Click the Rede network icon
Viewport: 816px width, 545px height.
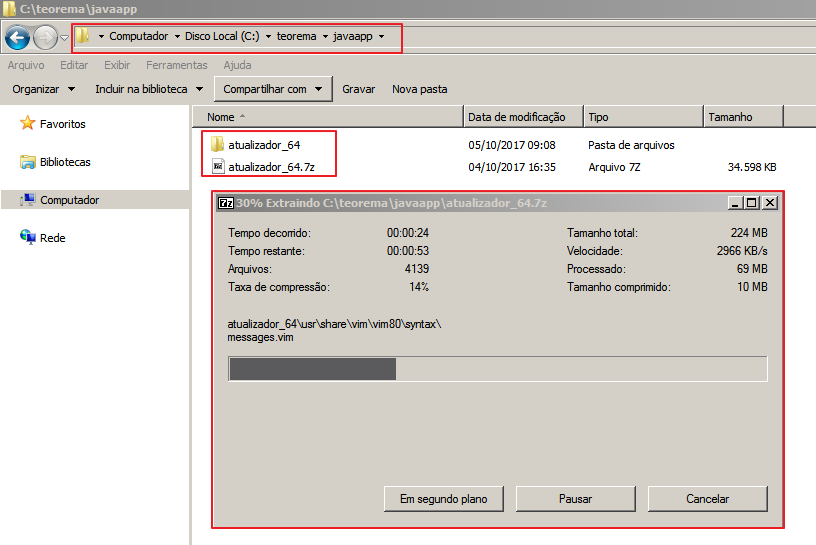coord(28,237)
